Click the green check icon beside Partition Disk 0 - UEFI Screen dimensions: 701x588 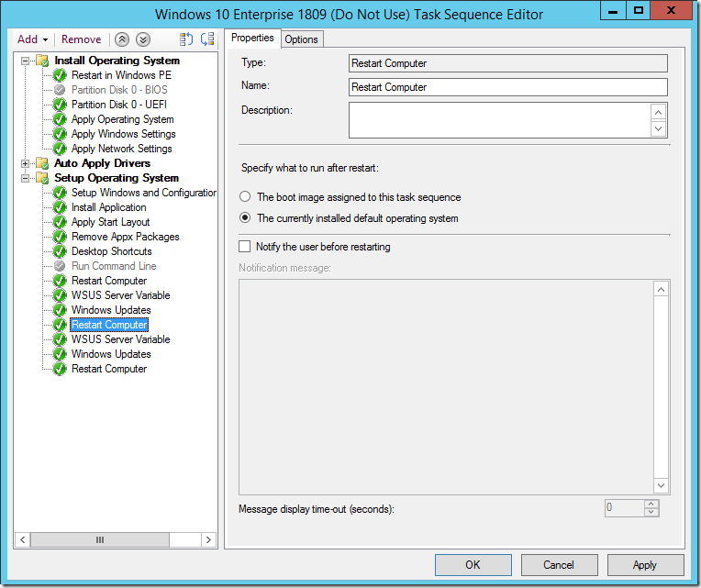click(x=60, y=105)
